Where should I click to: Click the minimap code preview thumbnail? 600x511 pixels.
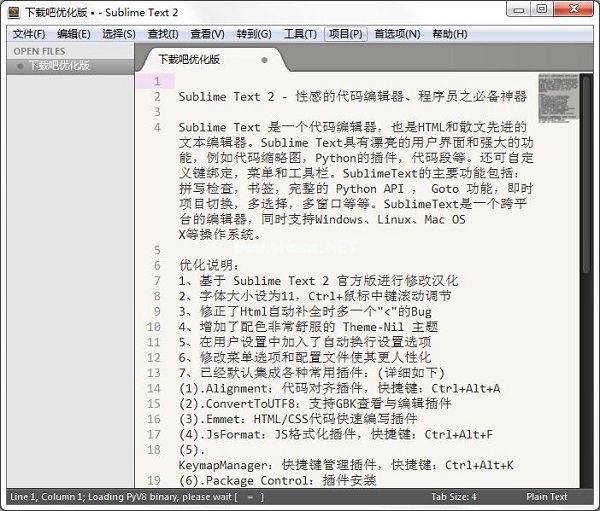click(558, 98)
